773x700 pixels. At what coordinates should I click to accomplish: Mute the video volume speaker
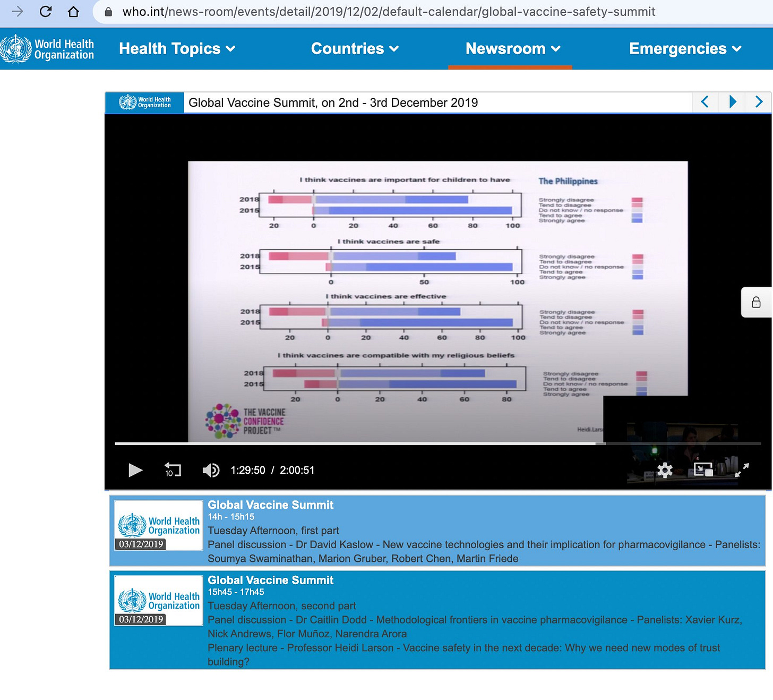211,470
